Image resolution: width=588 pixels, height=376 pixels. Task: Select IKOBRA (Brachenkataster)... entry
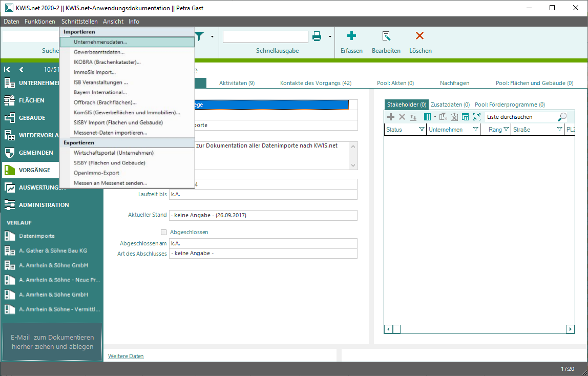point(127,62)
